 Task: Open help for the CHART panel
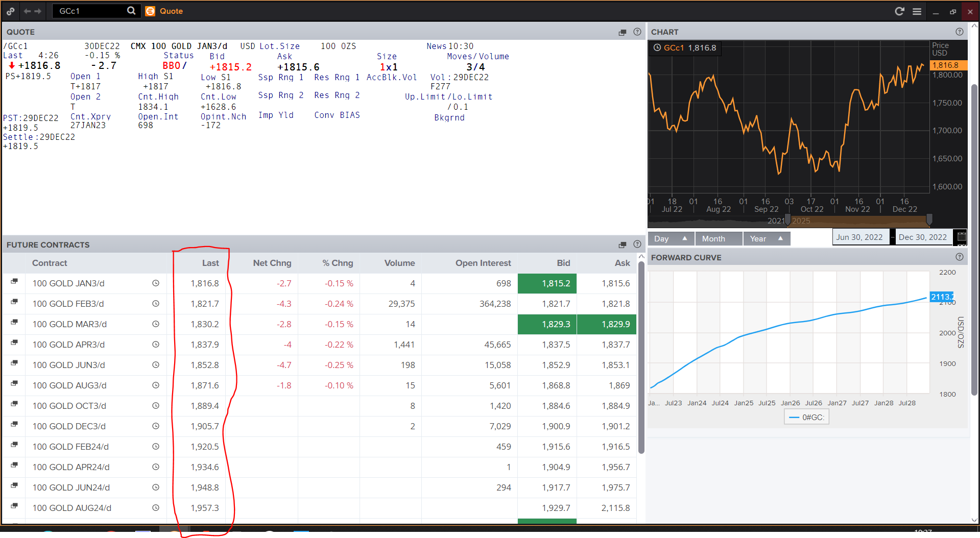point(960,32)
